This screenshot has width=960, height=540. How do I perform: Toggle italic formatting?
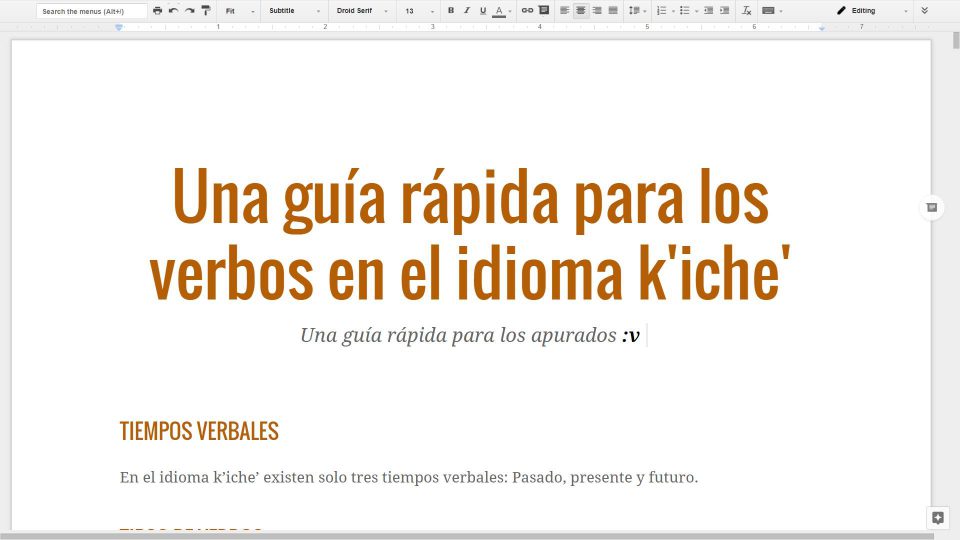[x=467, y=11]
